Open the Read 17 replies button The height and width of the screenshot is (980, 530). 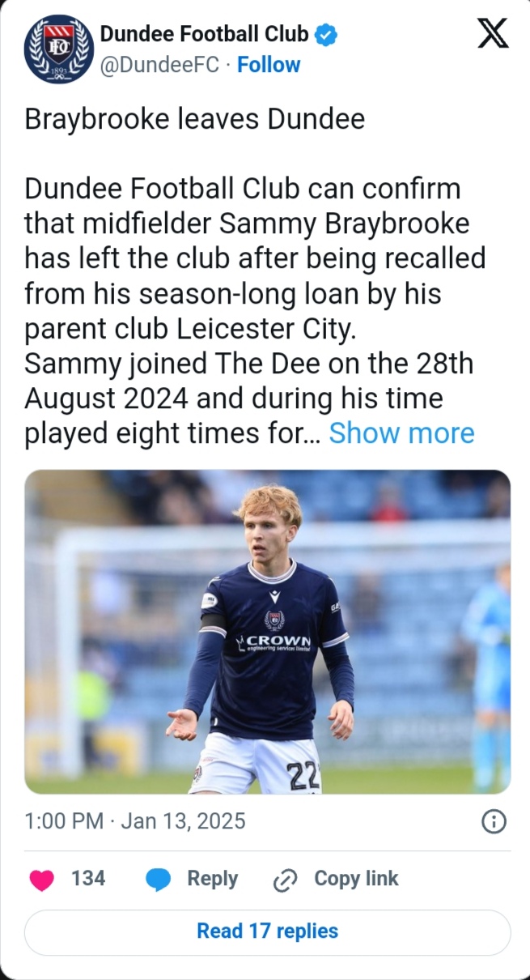(268, 931)
